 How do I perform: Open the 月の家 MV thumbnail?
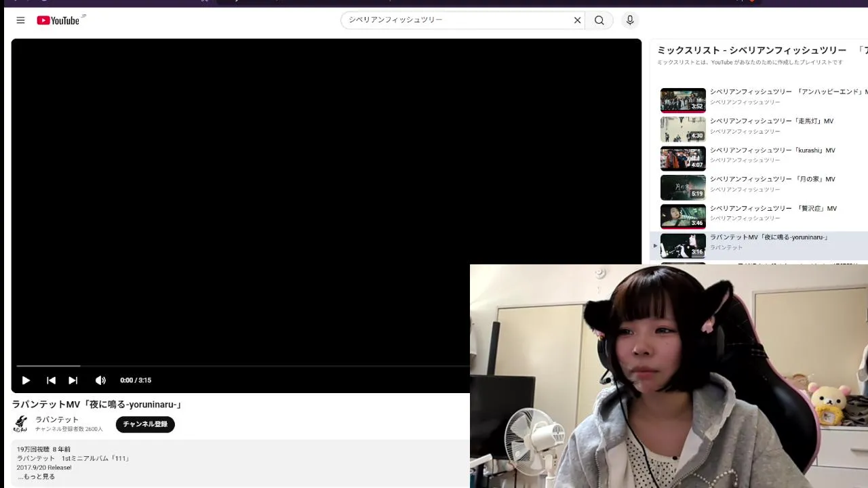click(x=683, y=188)
